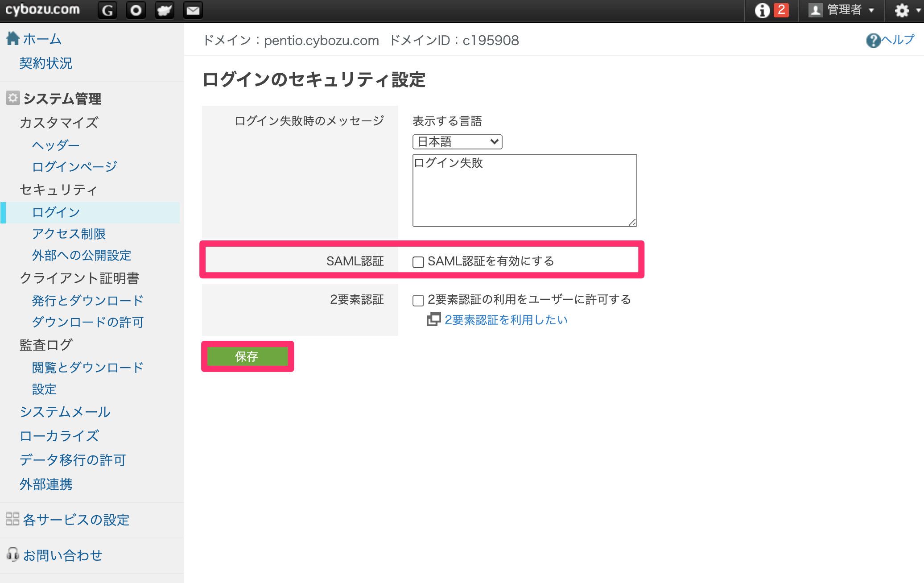Open 外部連携 page
Viewport: 924px width, 583px height.
(x=46, y=484)
